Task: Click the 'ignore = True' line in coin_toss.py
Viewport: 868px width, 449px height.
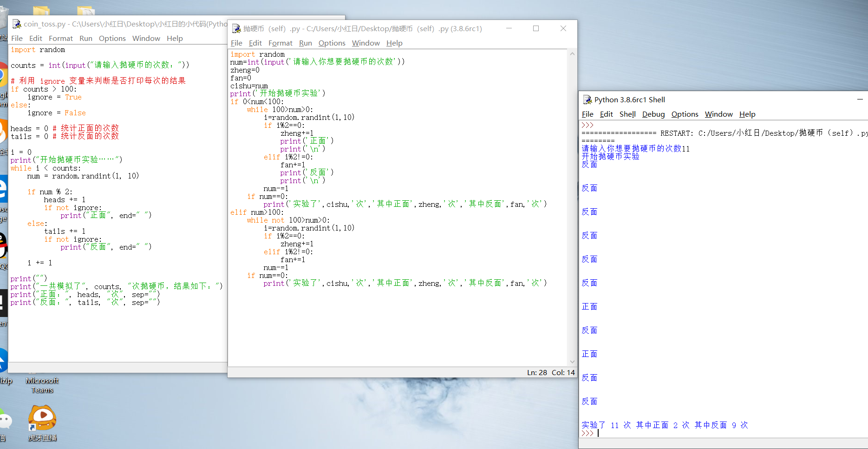Action: click(54, 97)
